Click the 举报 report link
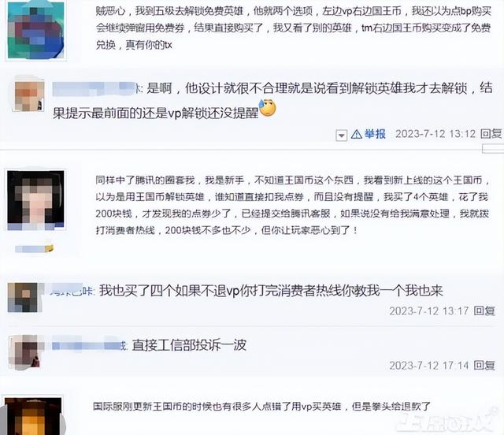Viewport: 504px width, 435px height. point(375,134)
